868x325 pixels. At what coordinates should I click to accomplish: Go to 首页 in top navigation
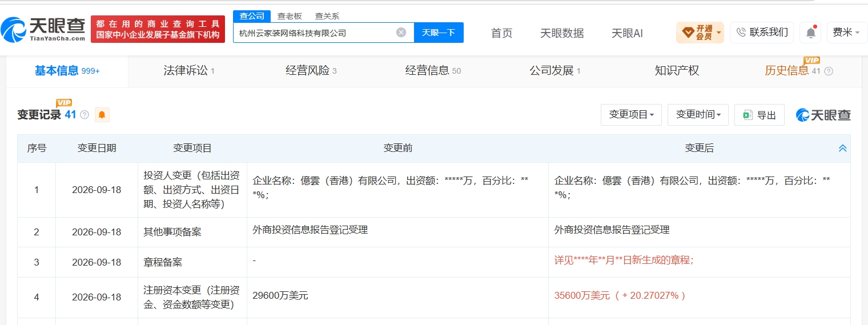point(502,33)
